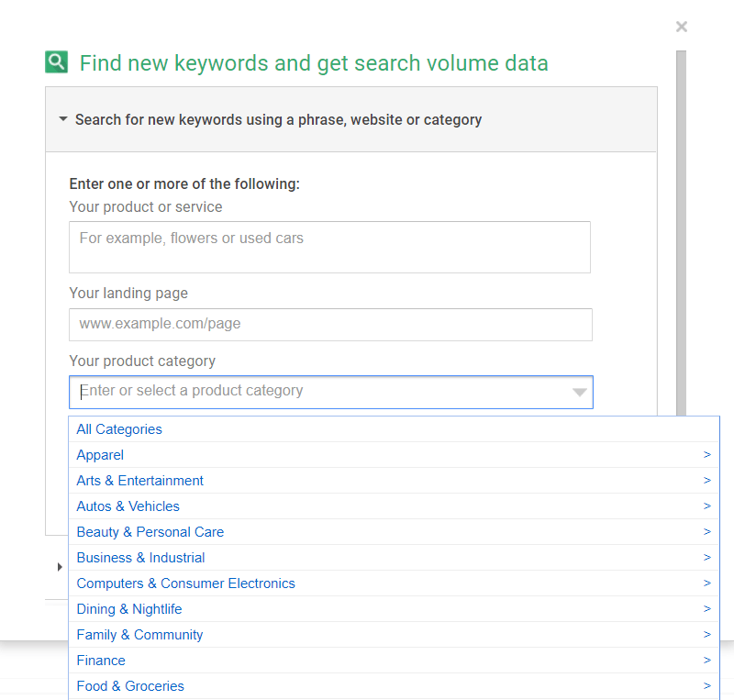
Task: Select All Categories
Action: tap(118, 428)
